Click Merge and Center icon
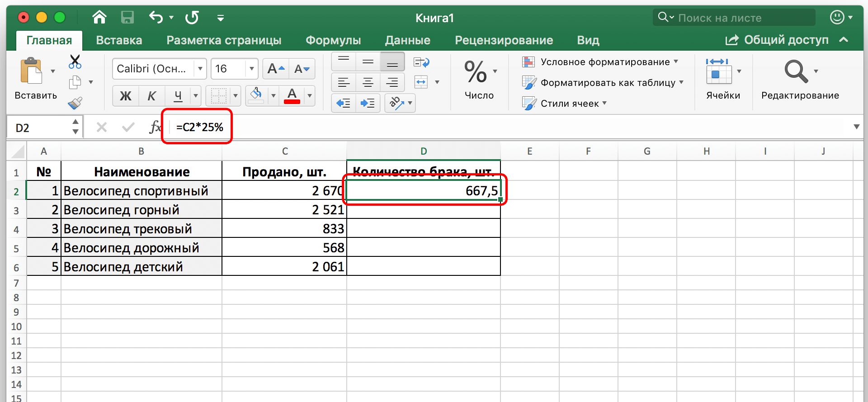 [x=421, y=82]
